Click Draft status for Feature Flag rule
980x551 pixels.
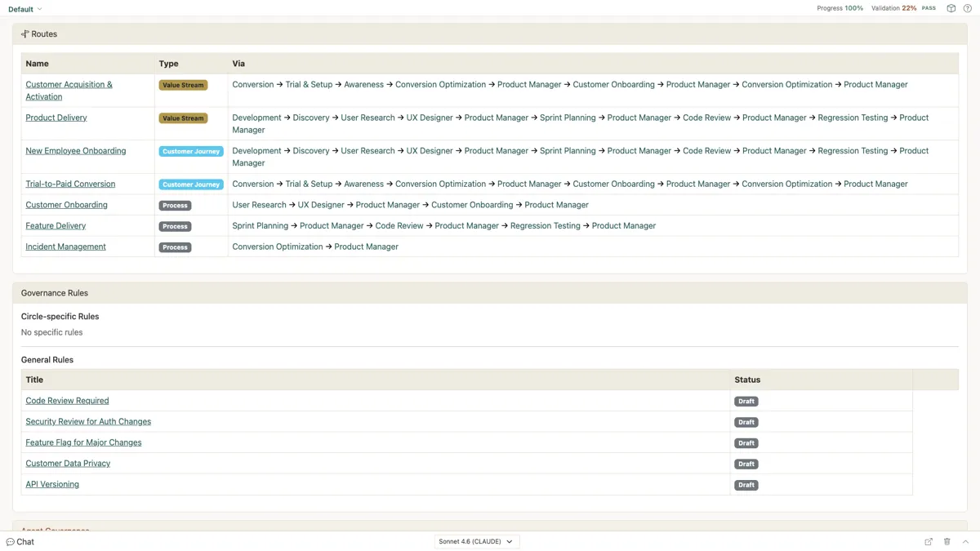click(x=746, y=443)
